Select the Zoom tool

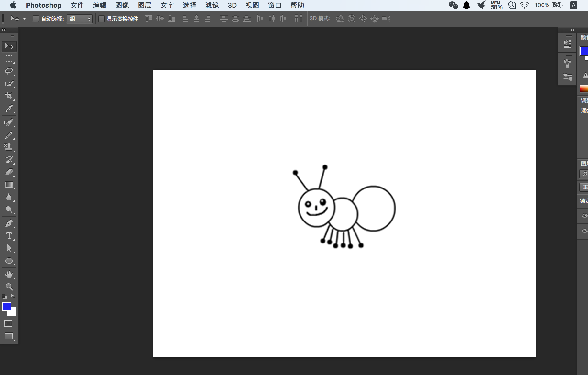(9, 287)
